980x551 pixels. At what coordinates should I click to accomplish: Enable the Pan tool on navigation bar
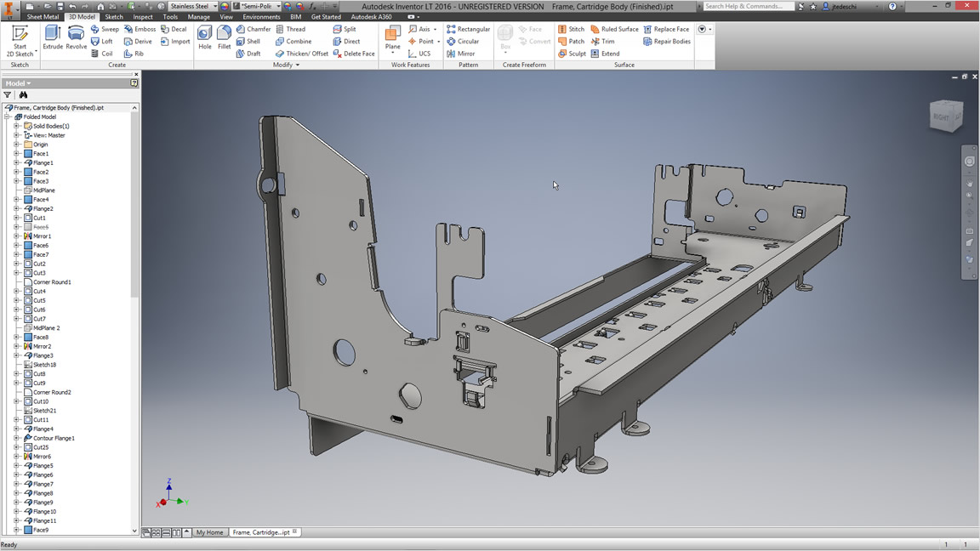point(969,181)
